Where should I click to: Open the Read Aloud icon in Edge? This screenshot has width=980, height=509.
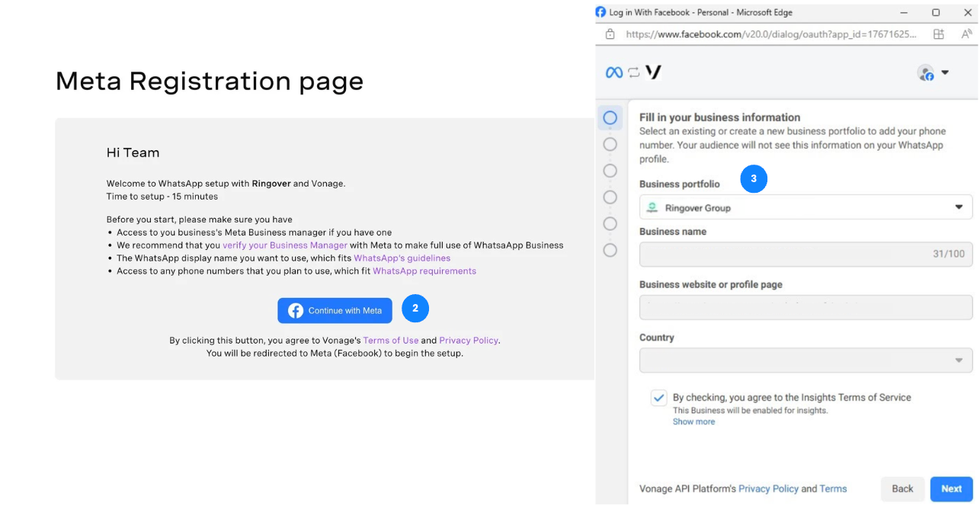coord(966,34)
